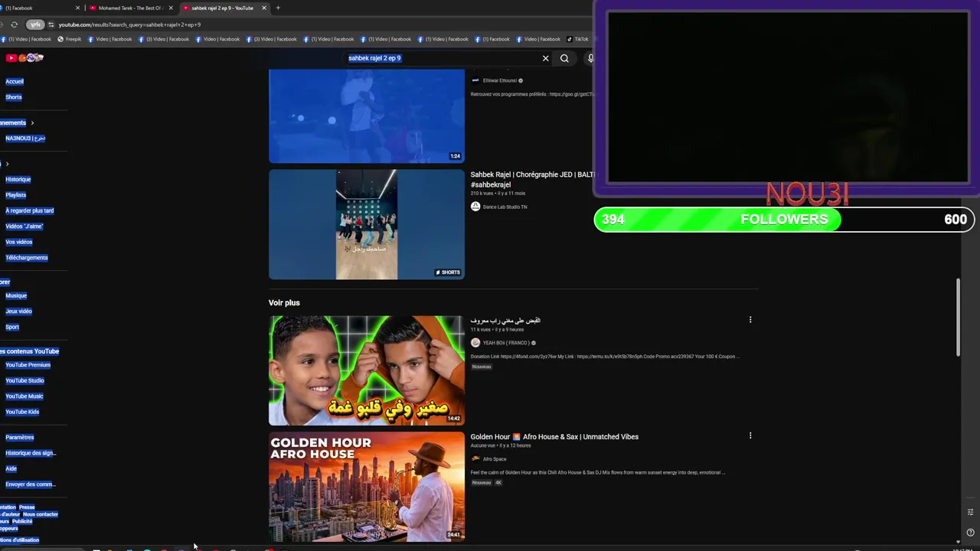
Task: Open Vidéos "J'aime" list
Action: (24, 227)
